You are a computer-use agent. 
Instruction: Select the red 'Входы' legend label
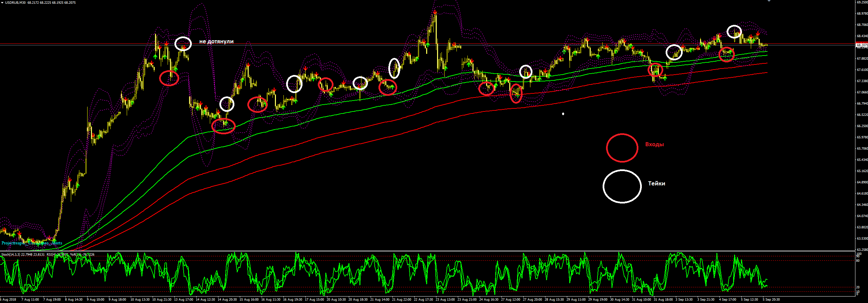tap(654, 145)
